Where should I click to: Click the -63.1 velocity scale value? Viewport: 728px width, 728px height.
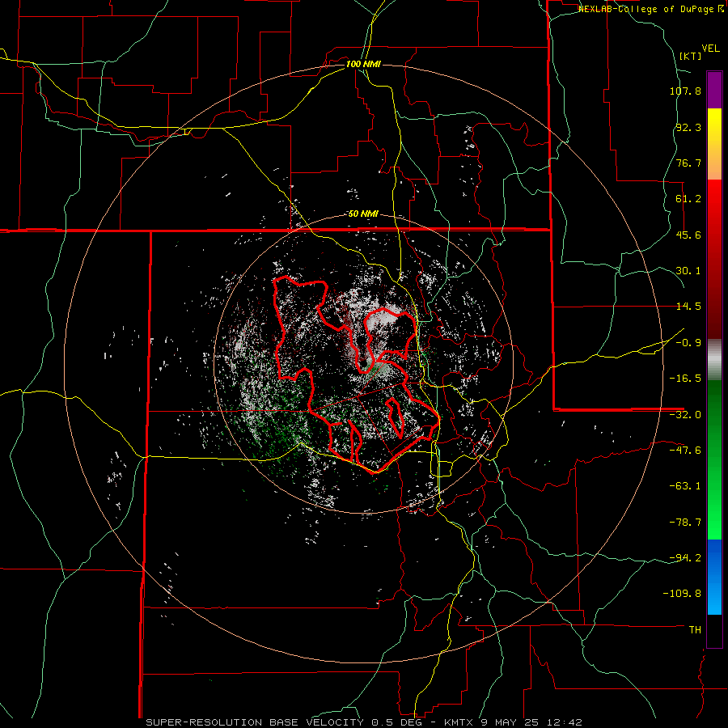(x=685, y=486)
